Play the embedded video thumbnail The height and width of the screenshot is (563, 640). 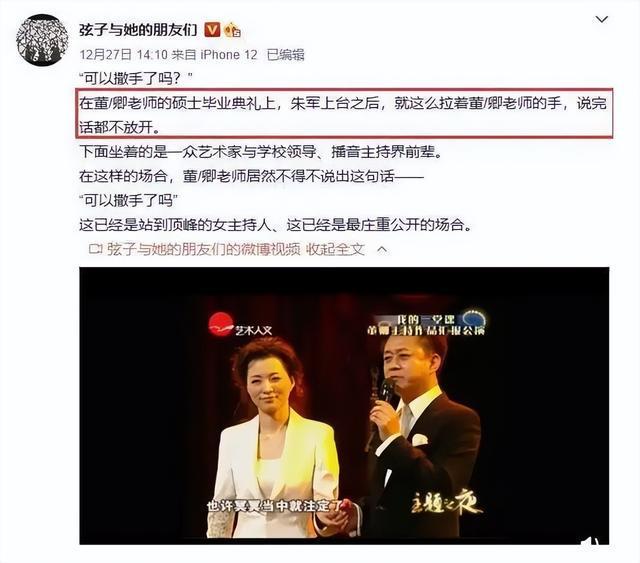pyautogui.click(x=344, y=406)
